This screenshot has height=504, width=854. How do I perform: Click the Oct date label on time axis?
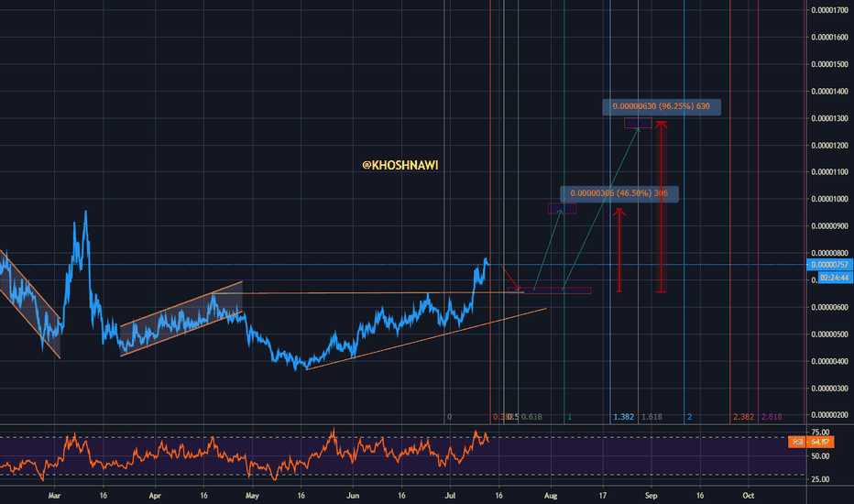point(749,496)
